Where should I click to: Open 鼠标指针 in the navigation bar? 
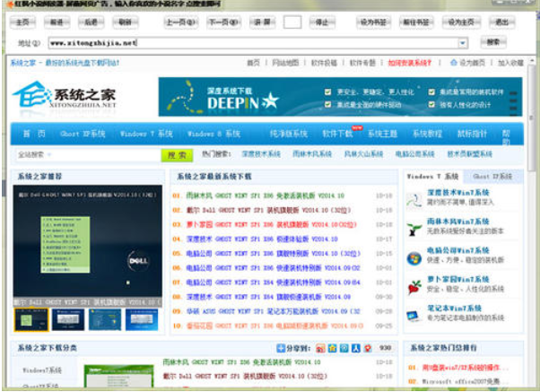[x=472, y=134]
